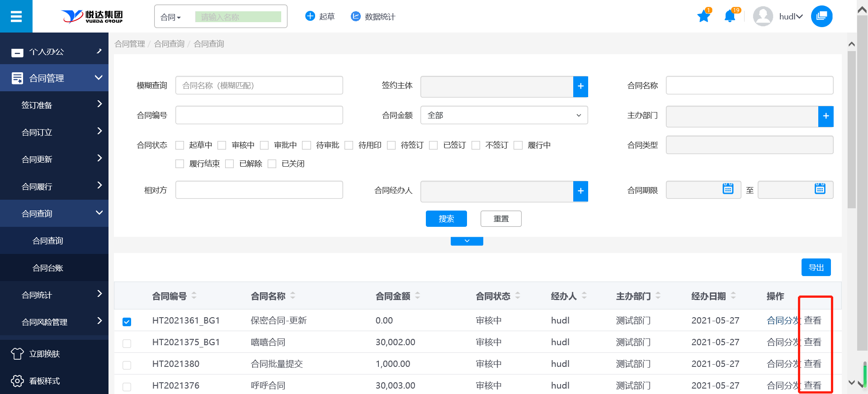868x394 pixels.
Task: Click the blue windows icon at top right
Action: point(821,17)
